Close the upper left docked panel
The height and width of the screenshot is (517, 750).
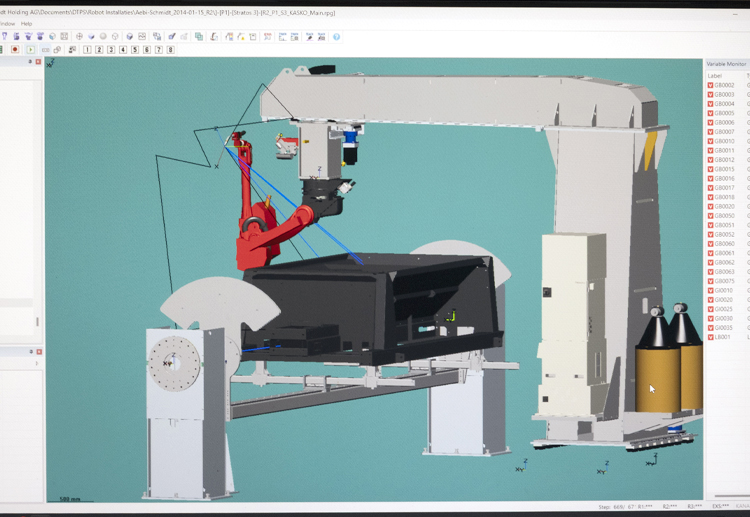(x=38, y=62)
